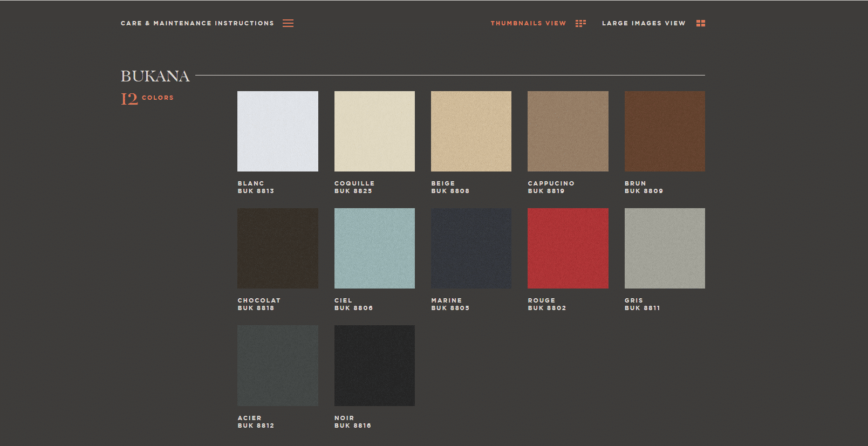Click the Rouge BUK 8802 label
The image size is (868, 446).
546,304
